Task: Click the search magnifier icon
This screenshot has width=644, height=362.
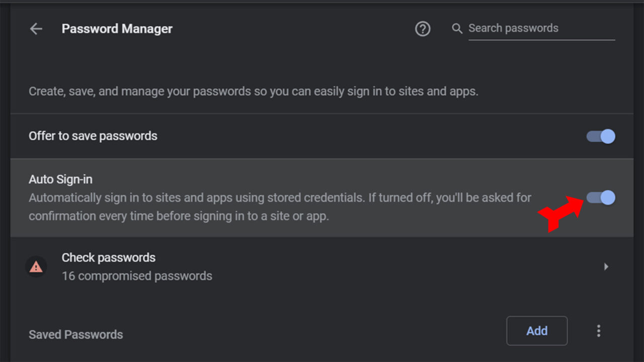Action: [457, 29]
